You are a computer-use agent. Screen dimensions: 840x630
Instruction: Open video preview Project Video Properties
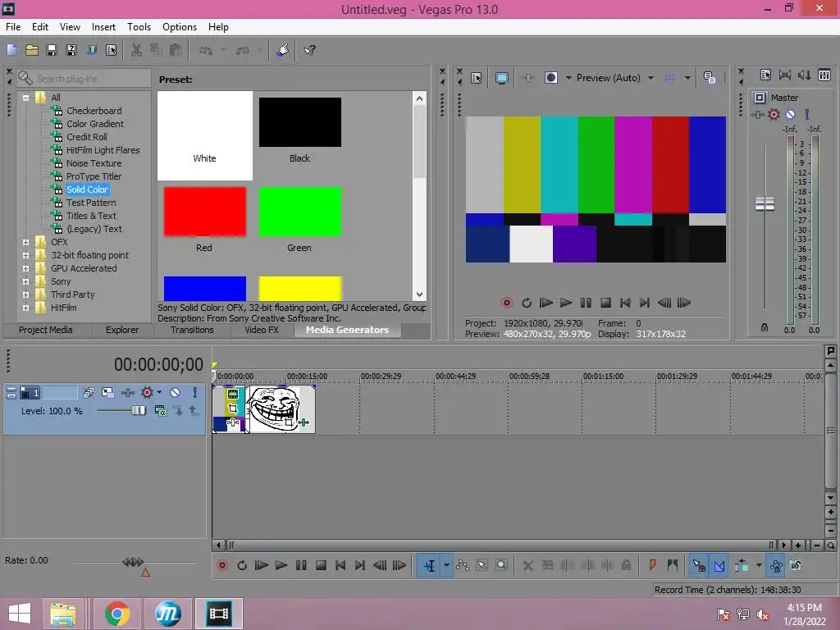click(477, 78)
